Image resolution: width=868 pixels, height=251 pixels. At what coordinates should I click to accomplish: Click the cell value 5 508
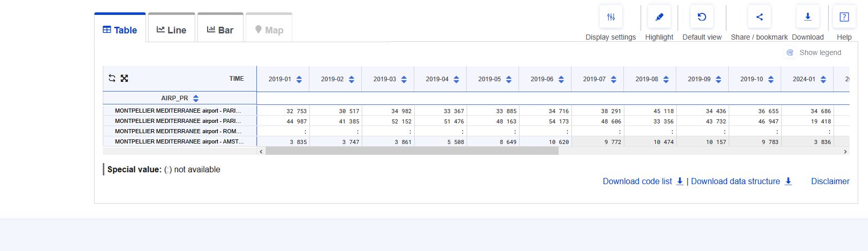click(x=456, y=142)
